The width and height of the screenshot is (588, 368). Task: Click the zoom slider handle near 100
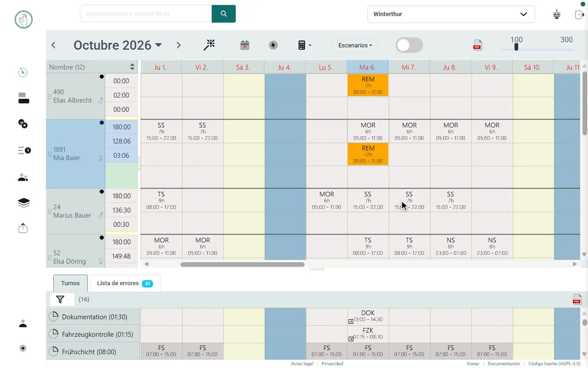click(516, 47)
